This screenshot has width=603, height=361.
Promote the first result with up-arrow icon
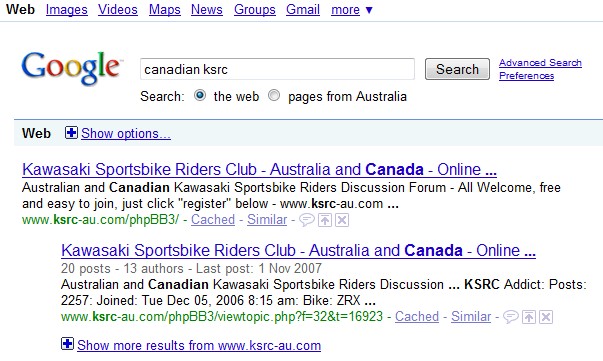[325, 220]
